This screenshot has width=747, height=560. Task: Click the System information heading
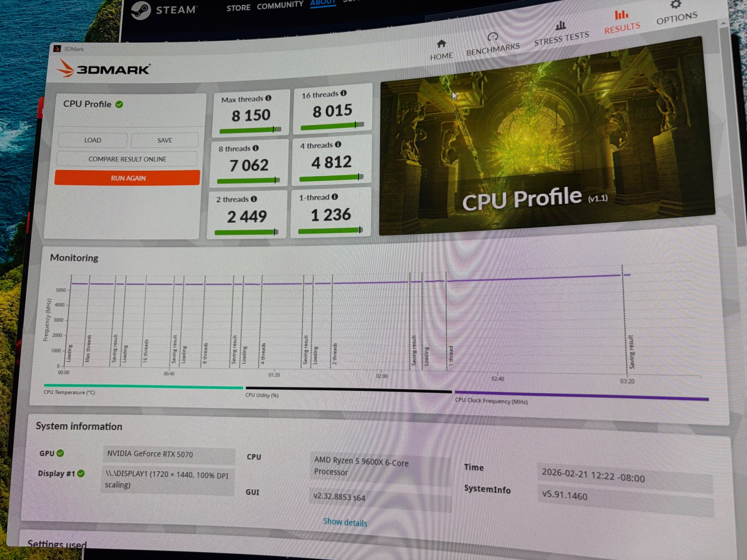[x=79, y=426]
